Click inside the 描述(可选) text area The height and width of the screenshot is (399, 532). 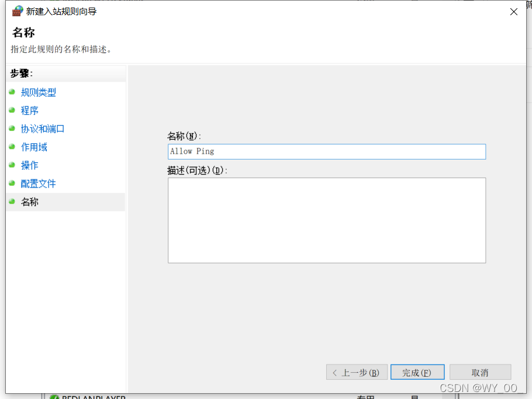[327, 220]
